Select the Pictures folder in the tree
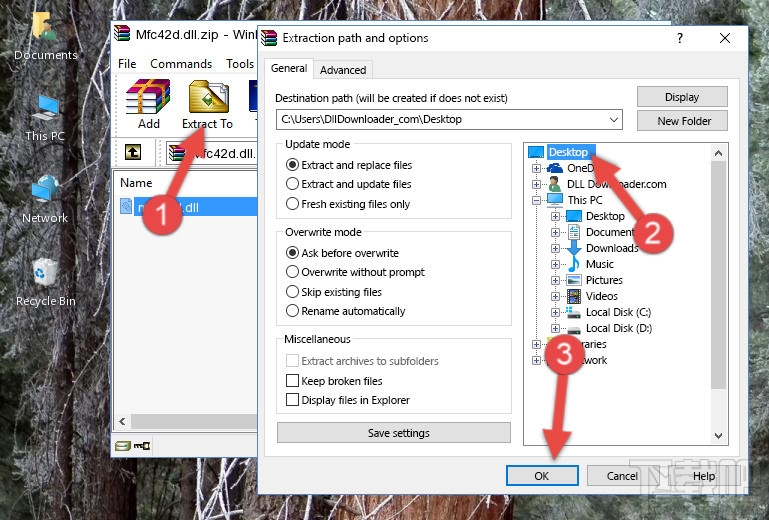 (x=604, y=280)
